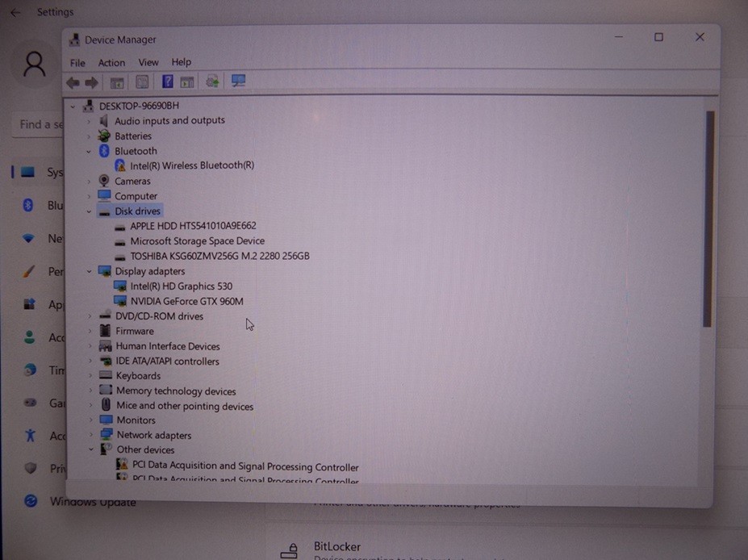Image resolution: width=748 pixels, height=560 pixels.
Task: Select the DESKTOP-96690BH computer name
Action: coord(139,106)
